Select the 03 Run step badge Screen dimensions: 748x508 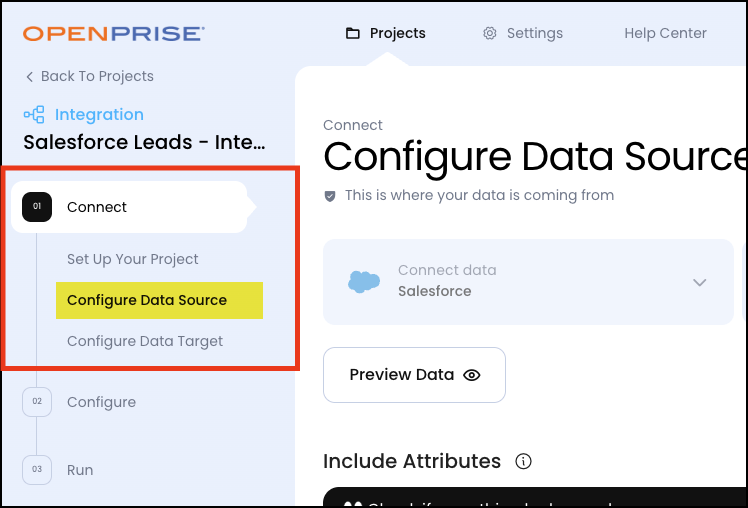[37, 470]
